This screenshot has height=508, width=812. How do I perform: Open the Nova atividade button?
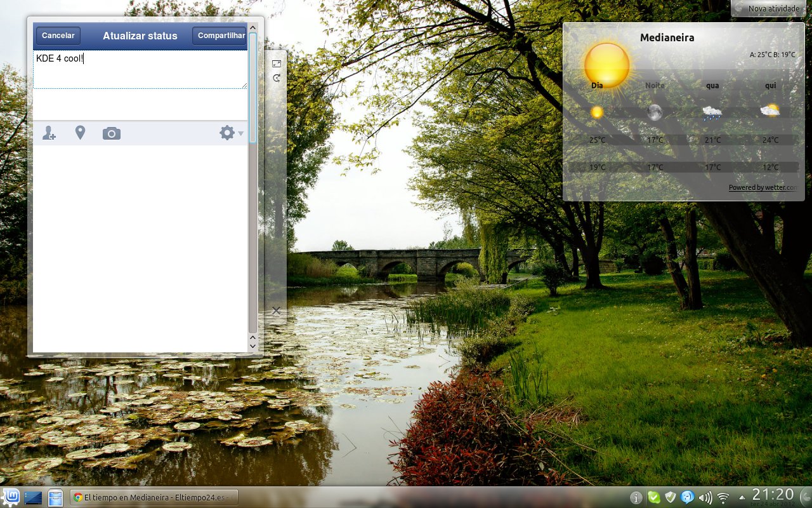[769, 8]
